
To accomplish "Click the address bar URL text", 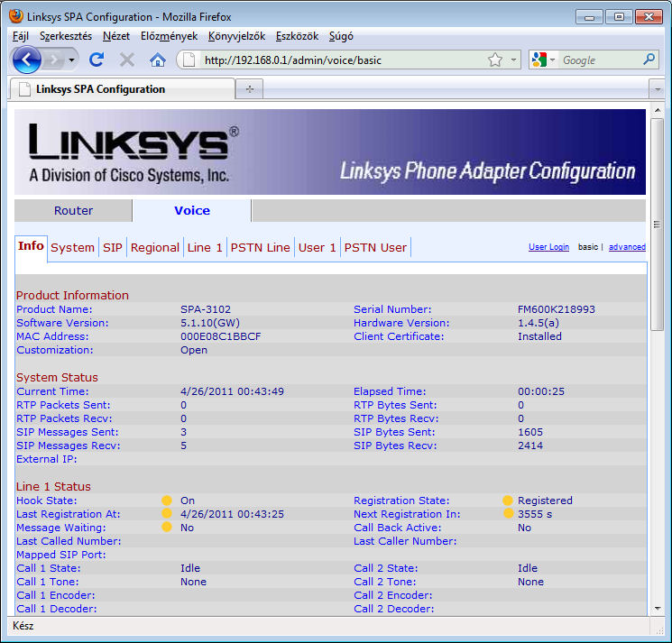I will click(x=293, y=60).
